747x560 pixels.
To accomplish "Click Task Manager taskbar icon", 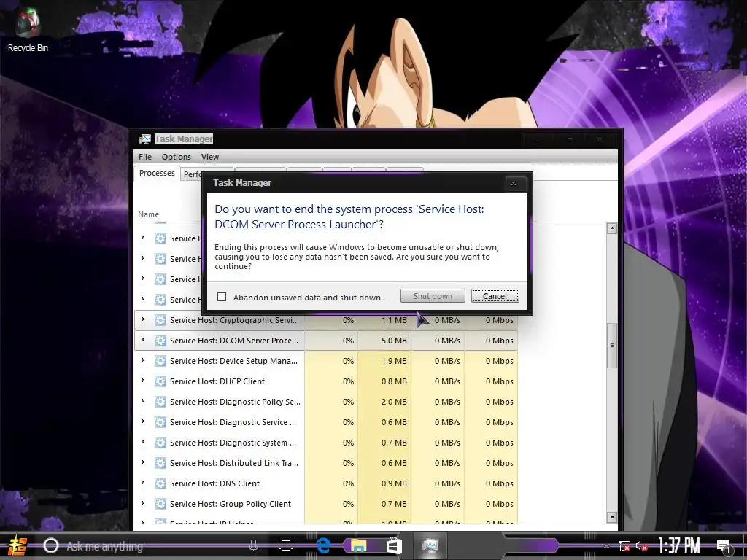I will tap(430, 545).
